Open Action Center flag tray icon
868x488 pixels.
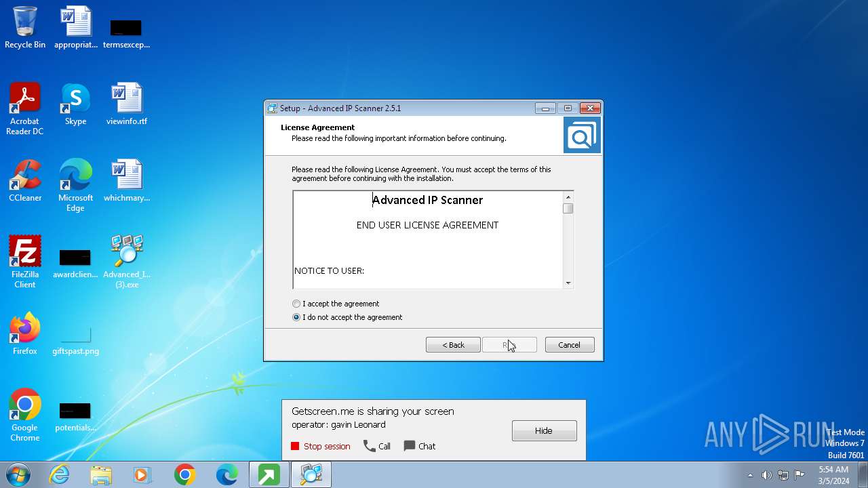(x=800, y=475)
